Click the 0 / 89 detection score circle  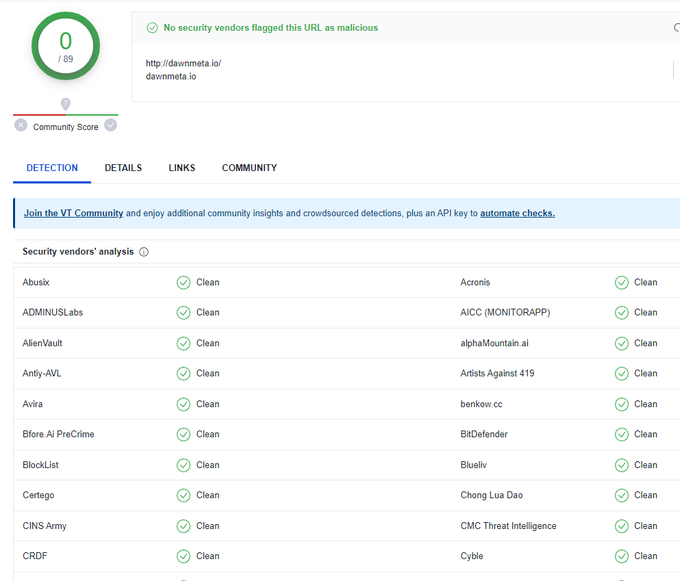point(65,46)
